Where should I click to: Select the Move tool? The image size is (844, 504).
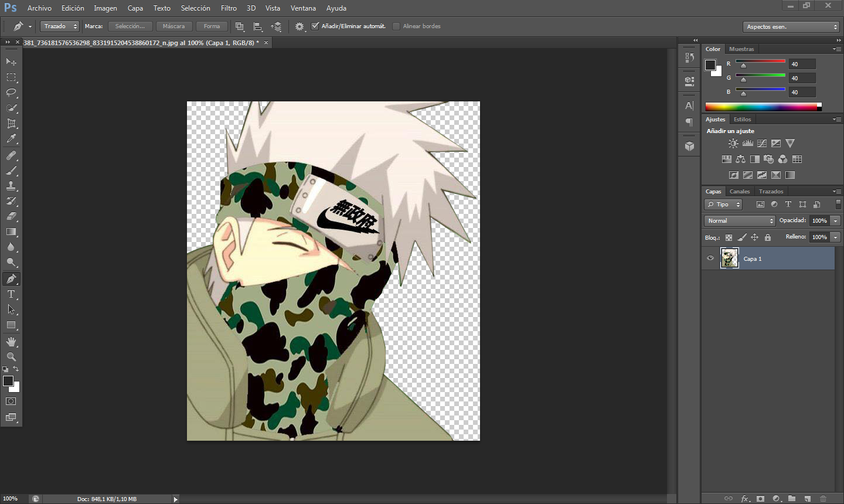point(11,62)
